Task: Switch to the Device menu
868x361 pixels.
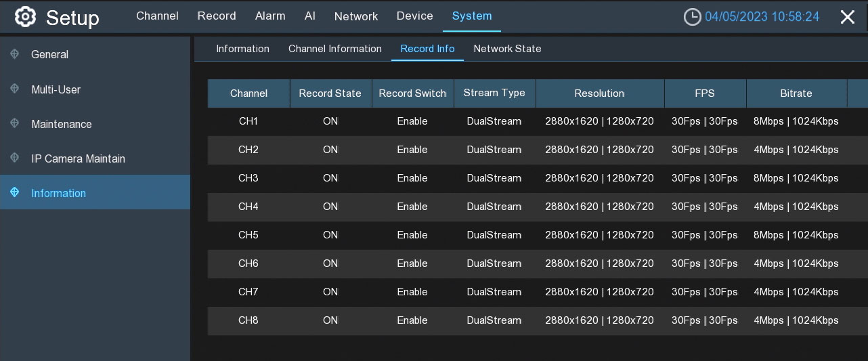Action: click(x=414, y=16)
